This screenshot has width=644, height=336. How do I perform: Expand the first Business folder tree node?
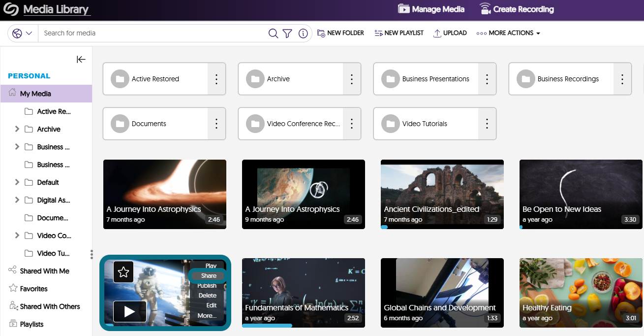(17, 147)
